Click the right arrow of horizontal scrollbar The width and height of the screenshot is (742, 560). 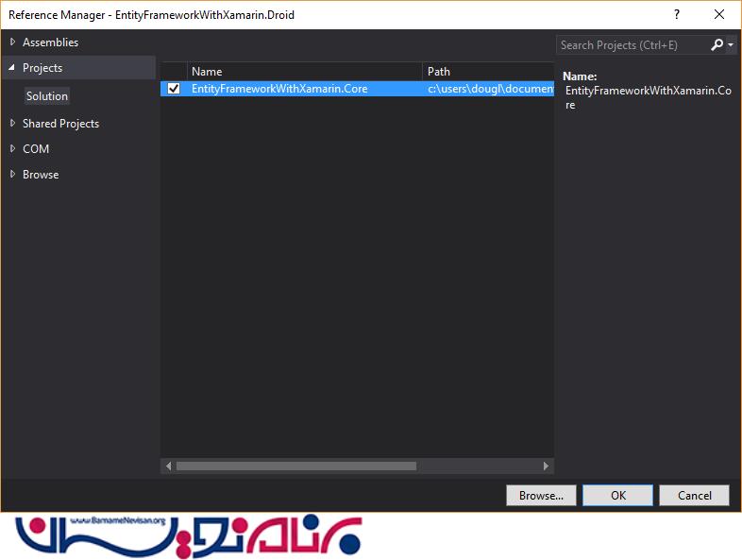(x=546, y=466)
